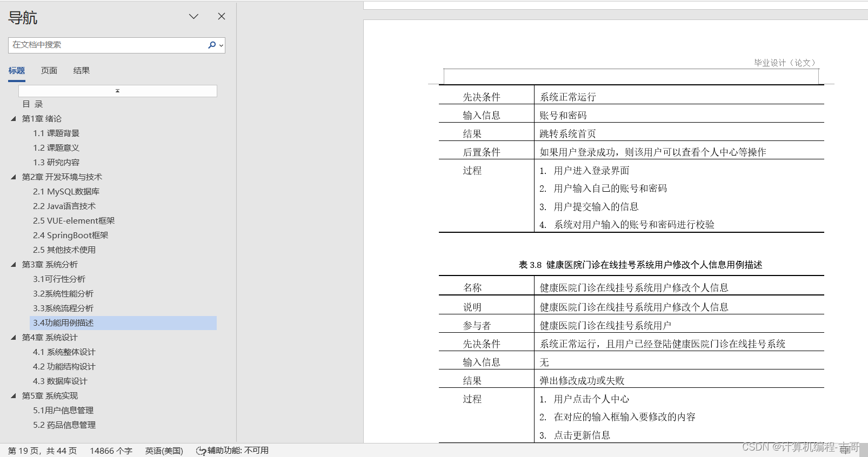Click the jump-to-top bar above headings

pos(118,91)
